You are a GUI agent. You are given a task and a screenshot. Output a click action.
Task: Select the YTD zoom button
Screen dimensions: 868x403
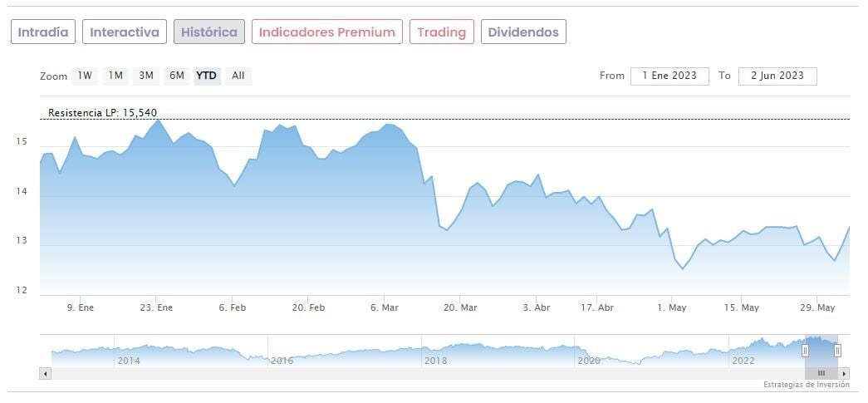206,76
